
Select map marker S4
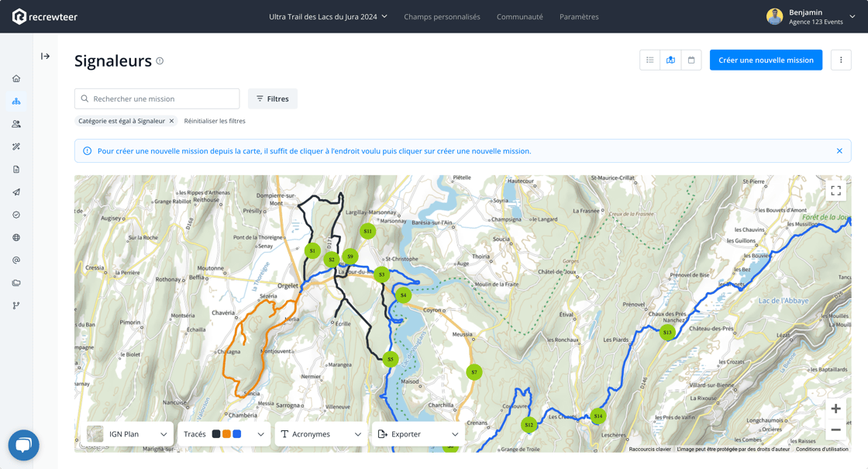tap(403, 295)
